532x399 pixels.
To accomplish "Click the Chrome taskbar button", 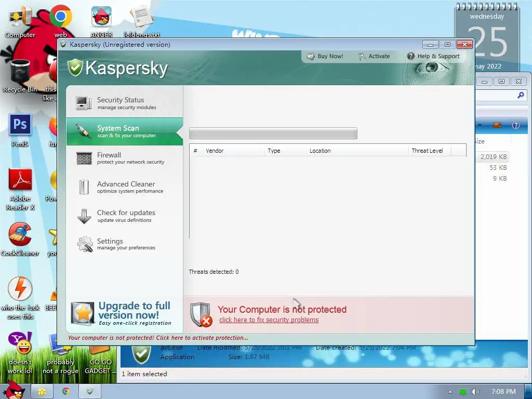I will pos(66,392).
